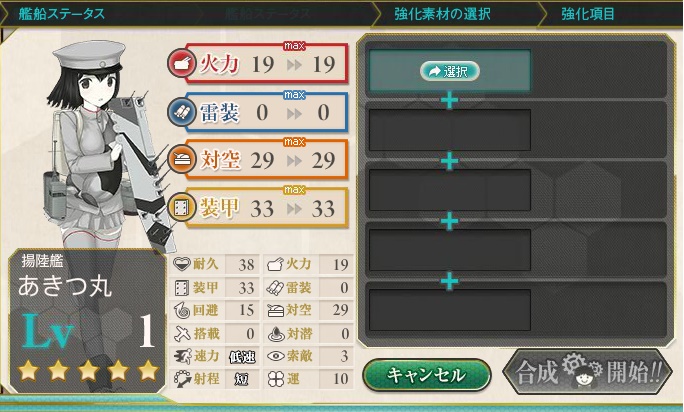Click the 対潜 anti-submarine icon

pos(276,333)
